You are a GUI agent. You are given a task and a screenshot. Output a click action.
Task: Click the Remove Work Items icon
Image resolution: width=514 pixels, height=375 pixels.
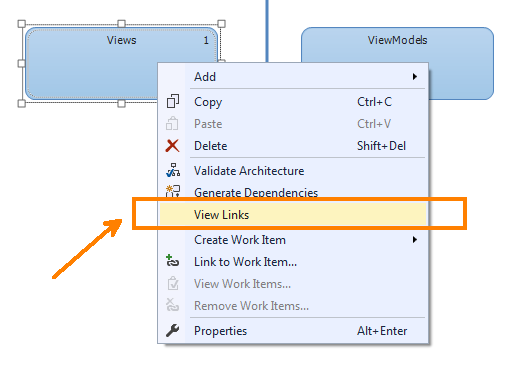[x=172, y=305]
